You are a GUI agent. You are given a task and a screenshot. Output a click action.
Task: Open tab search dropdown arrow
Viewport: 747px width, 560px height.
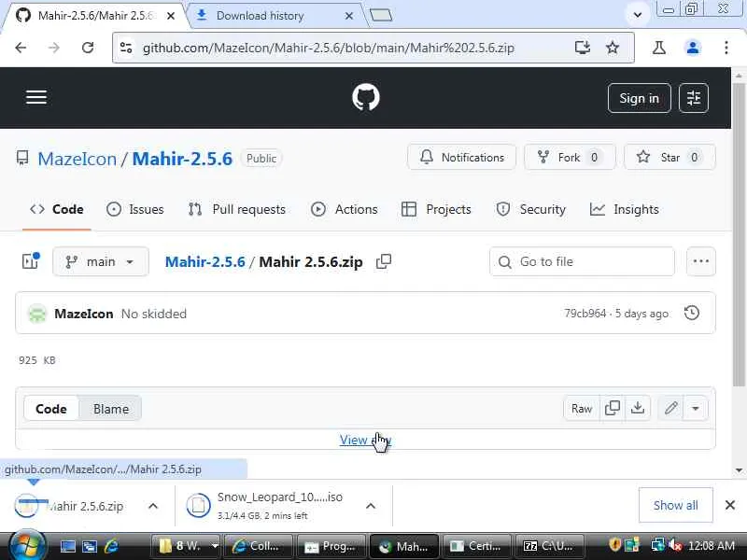coord(637,15)
